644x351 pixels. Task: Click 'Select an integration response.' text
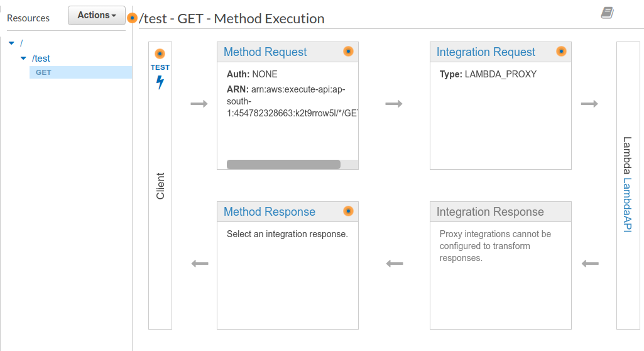coord(287,234)
